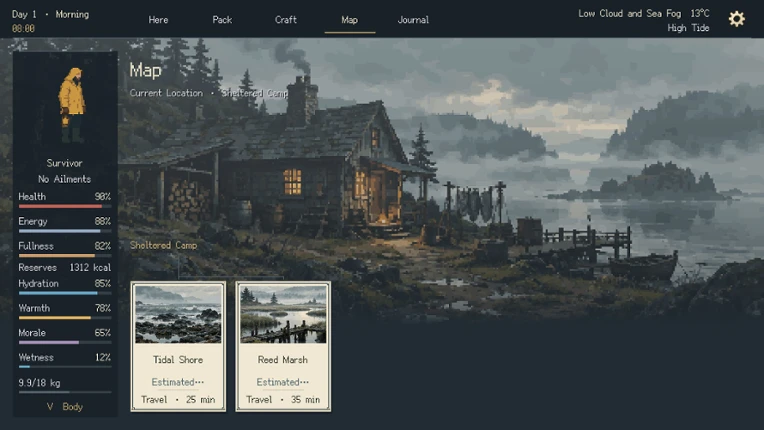Click the Survivor character portrait
Image resolution: width=764 pixels, height=430 pixels.
coord(72,105)
